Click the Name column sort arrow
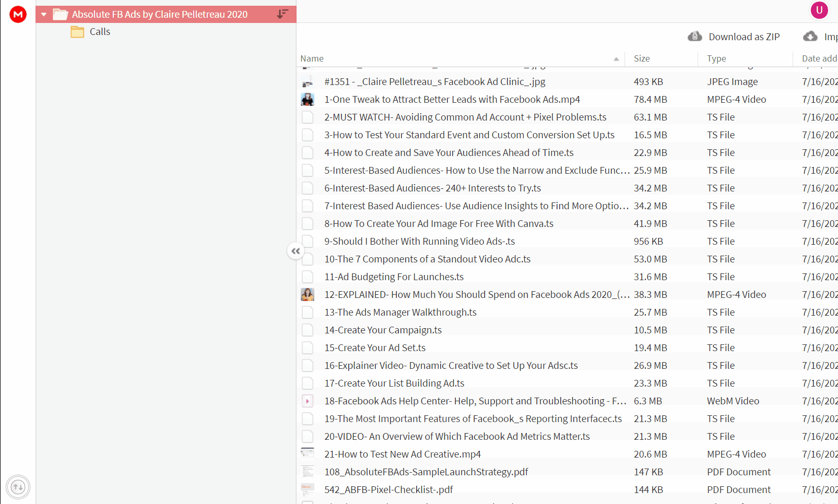Viewport: 838px width, 504px height. (x=616, y=59)
